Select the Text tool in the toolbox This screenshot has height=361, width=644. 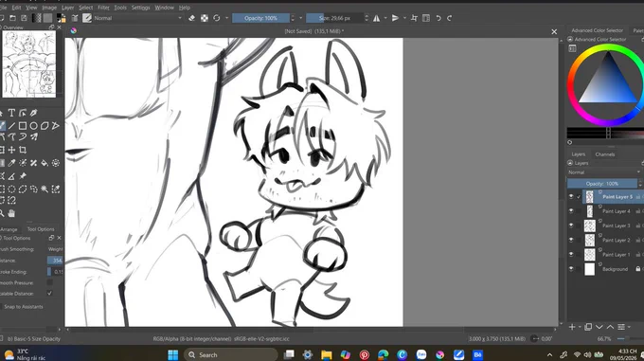[11, 113]
